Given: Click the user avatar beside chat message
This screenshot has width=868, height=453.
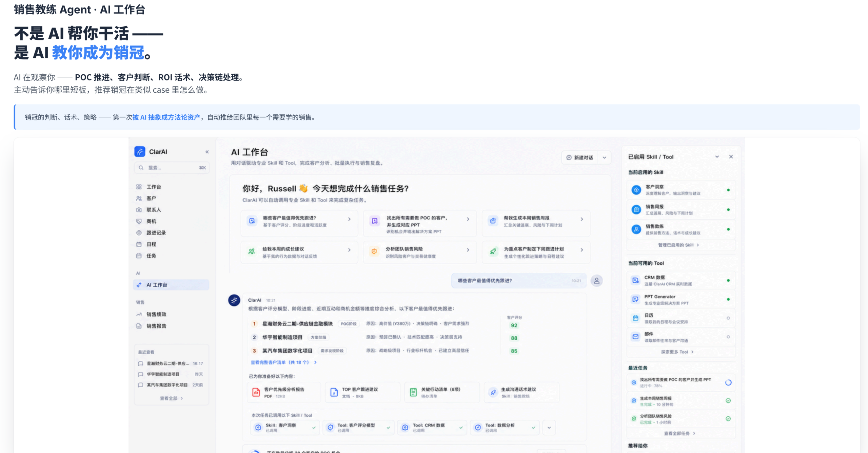Looking at the screenshot, I should pyautogui.click(x=596, y=281).
